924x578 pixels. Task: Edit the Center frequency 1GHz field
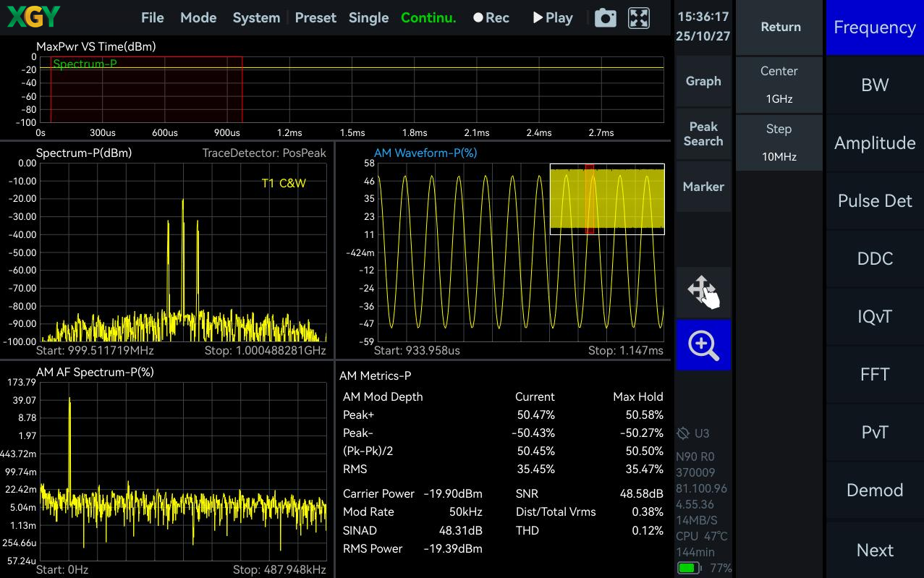tap(779, 85)
